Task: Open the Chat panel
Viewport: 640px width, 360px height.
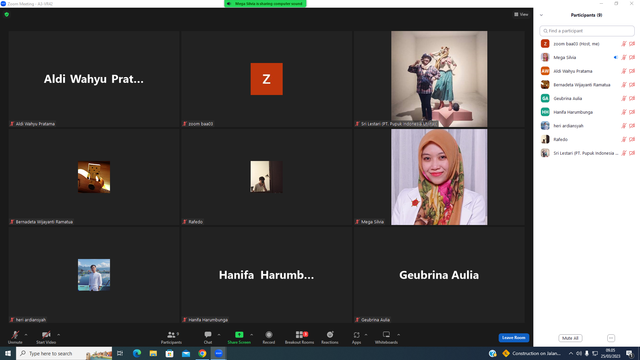Action: 208,337
